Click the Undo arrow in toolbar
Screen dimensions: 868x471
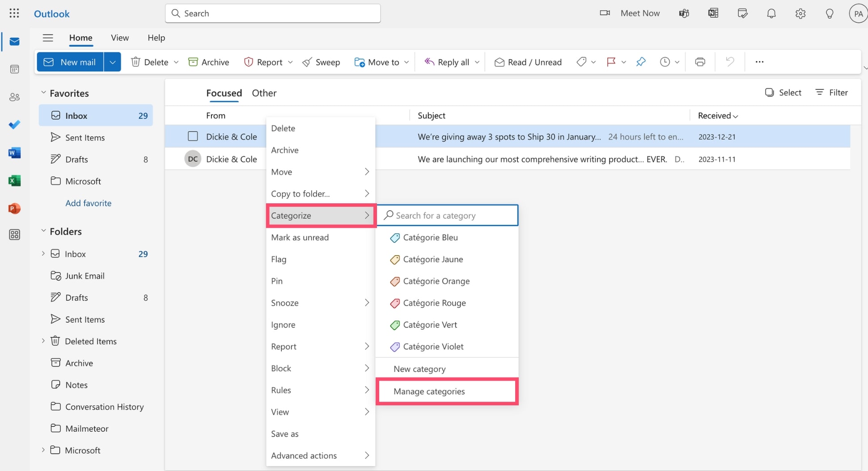[730, 62]
